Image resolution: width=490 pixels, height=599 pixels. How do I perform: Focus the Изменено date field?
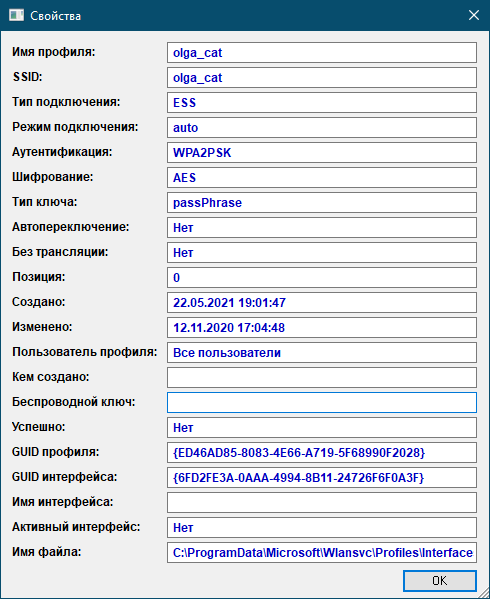click(x=322, y=327)
